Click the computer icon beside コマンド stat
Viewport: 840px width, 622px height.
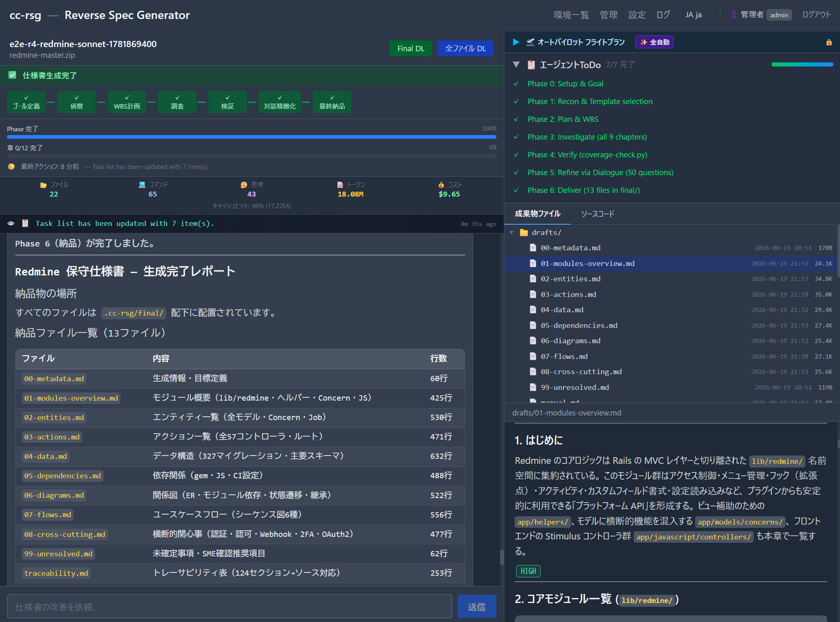142,185
